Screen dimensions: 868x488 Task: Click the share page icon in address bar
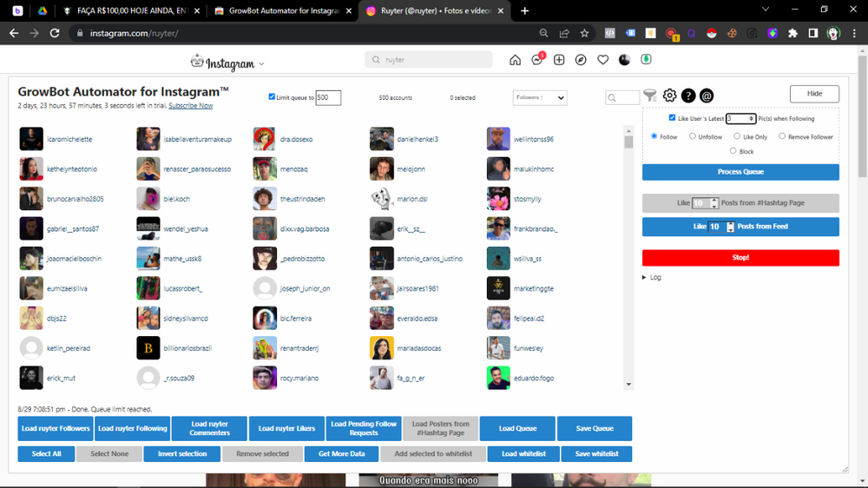click(564, 33)
